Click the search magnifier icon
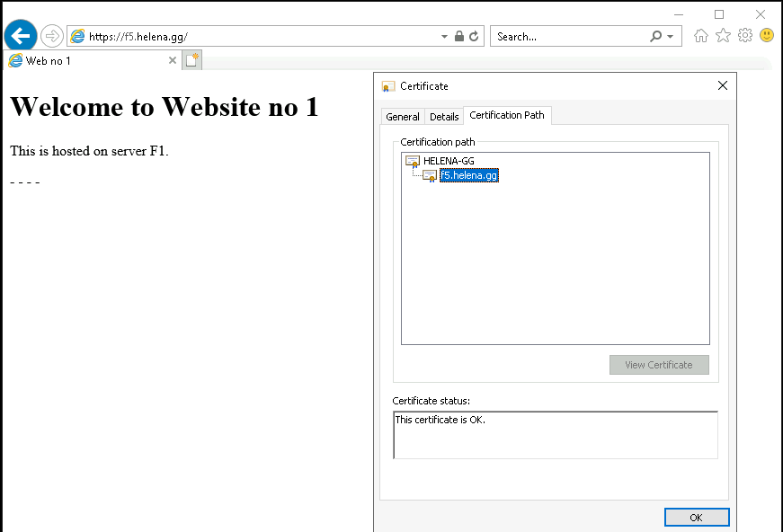This screenshot has height=532, width=783. [x=655, y=37]
